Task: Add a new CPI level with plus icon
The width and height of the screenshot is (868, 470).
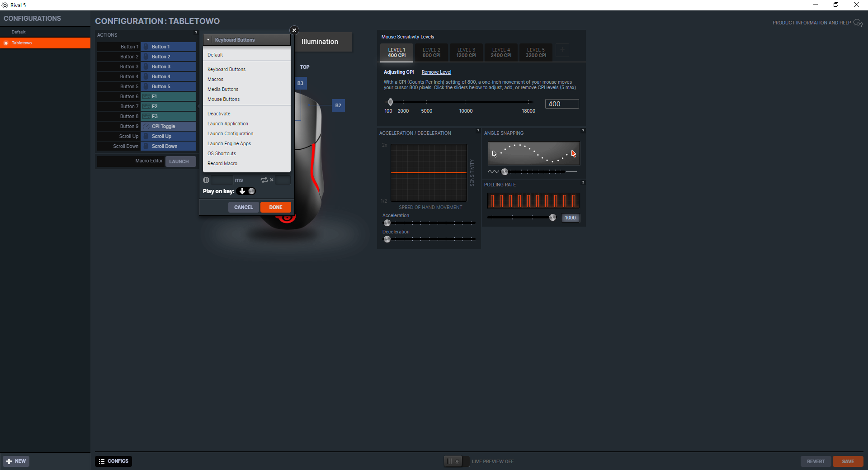Action: [x=562, y=50]
